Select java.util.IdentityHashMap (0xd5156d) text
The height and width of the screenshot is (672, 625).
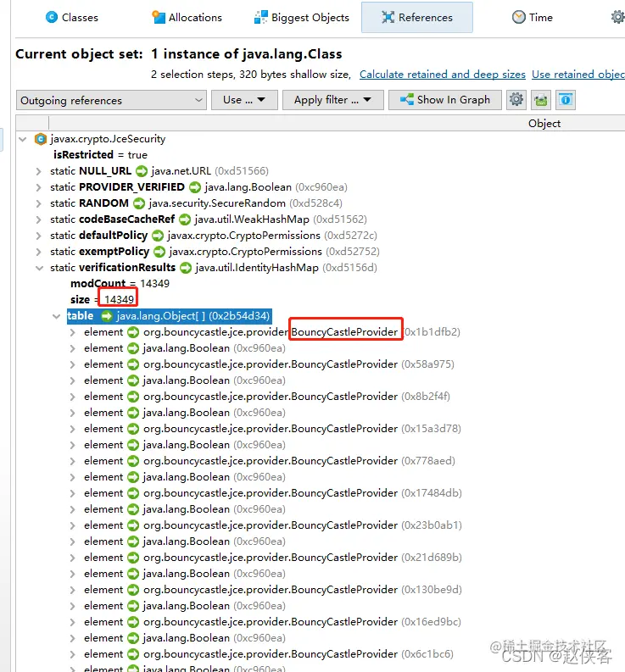point(286,268)
